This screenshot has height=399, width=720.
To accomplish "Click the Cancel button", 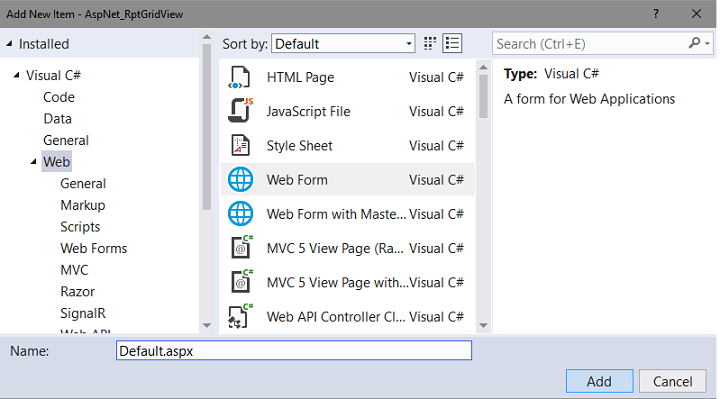I will pyautogui.click(x=673, y=381).
